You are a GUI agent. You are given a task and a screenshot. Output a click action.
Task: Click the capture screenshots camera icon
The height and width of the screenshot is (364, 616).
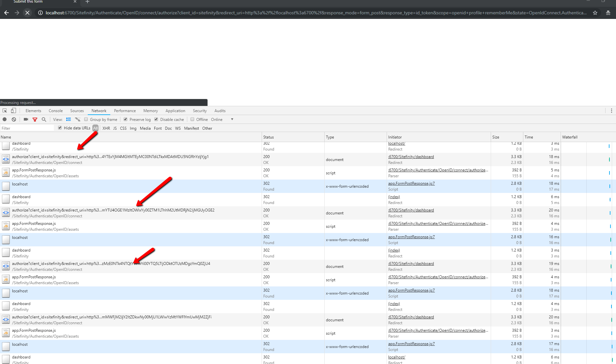coord(26,120)
